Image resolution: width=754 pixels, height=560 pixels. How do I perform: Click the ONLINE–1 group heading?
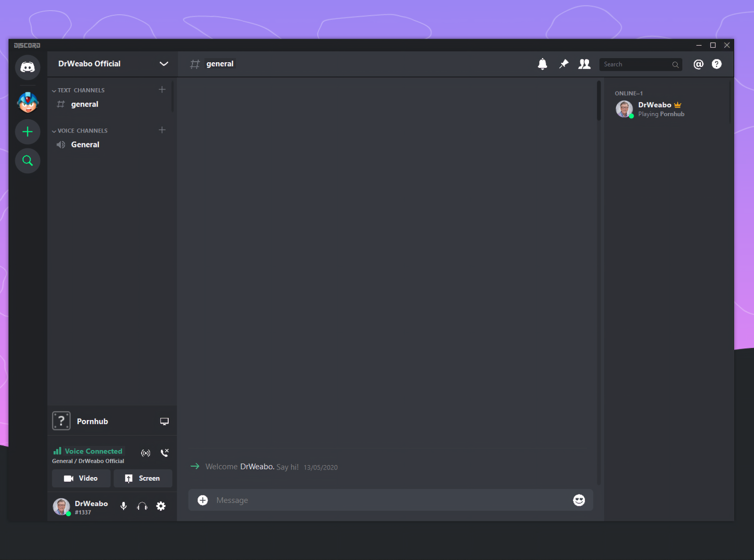(629, 93)
